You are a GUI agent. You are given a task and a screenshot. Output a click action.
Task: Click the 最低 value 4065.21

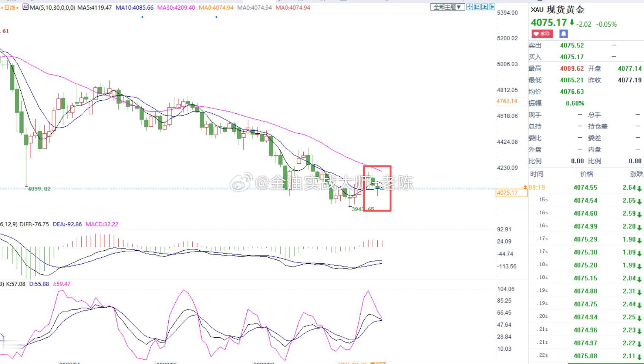point(572,80)
